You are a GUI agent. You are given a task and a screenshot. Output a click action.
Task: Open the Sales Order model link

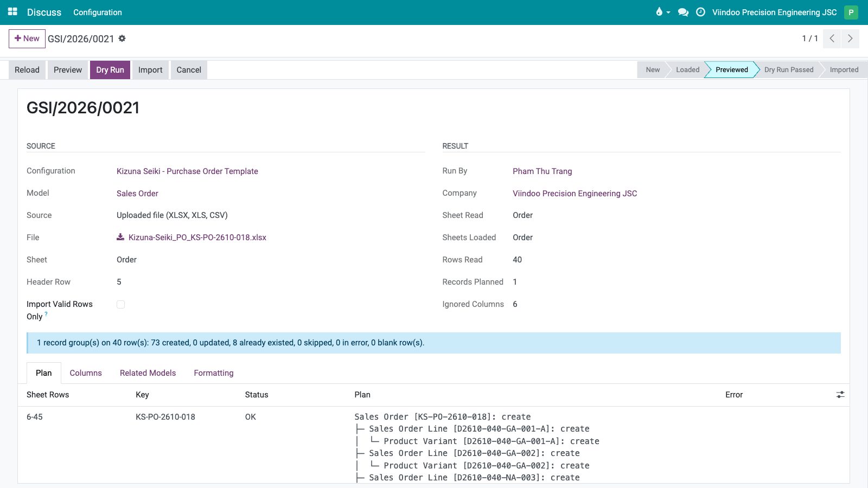point(137,194)
